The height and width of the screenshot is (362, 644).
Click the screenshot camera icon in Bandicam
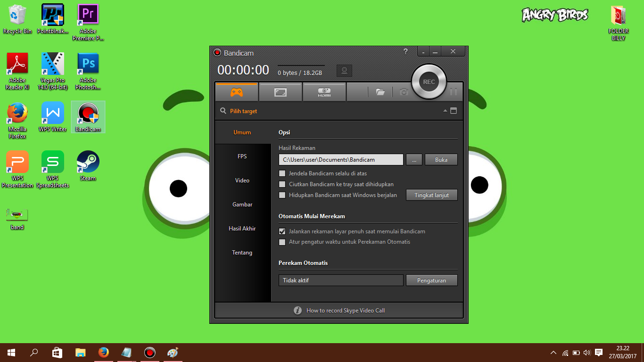click(x=404, y=92)
